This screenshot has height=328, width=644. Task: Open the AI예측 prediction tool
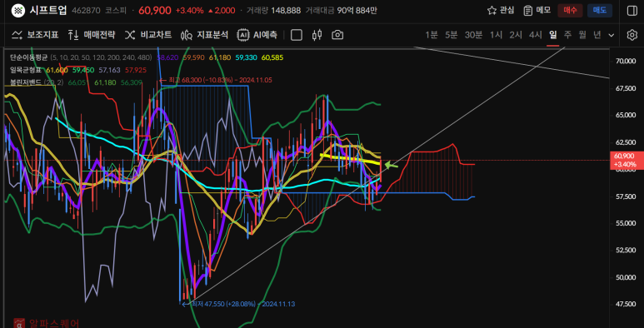click(257, 35)
